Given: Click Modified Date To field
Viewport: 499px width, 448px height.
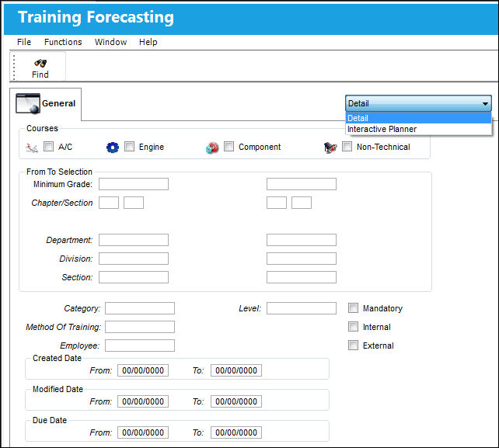Looking at the screenshot, I should 236,401.
